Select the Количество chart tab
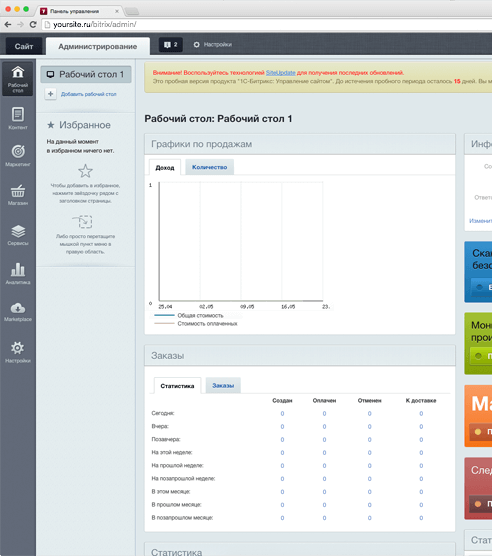 click(209, 167)
